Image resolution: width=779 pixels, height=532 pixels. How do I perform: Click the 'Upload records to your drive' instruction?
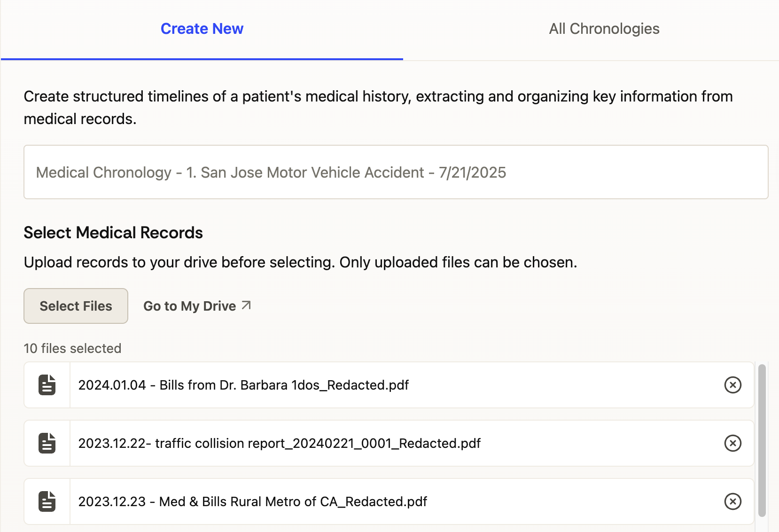[x=300, y=262]
